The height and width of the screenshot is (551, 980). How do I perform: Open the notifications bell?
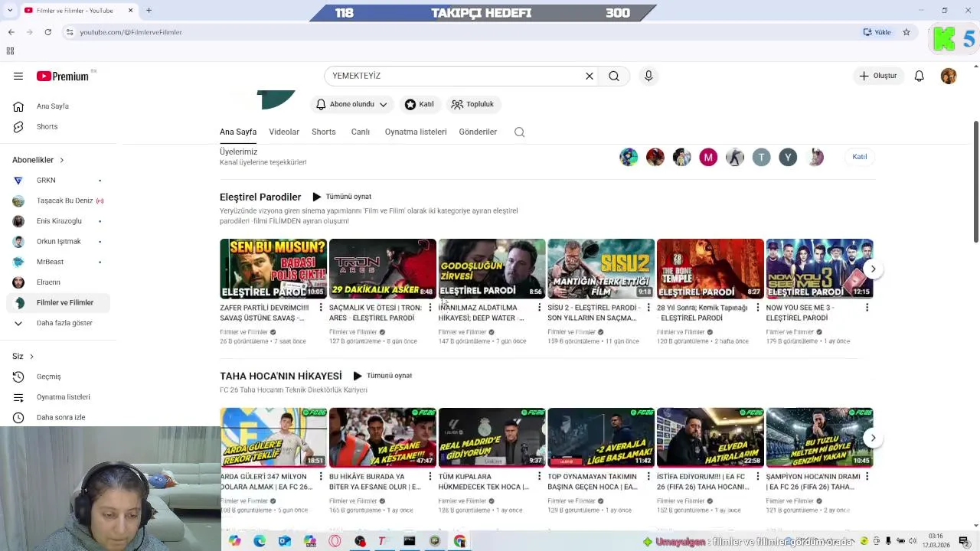920,76
